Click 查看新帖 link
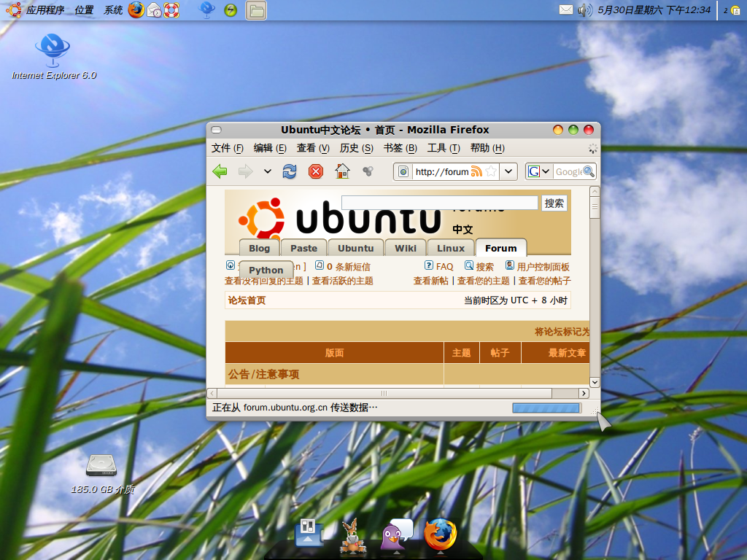This screenshot has width=747, height=560. (x=430, y=281)
